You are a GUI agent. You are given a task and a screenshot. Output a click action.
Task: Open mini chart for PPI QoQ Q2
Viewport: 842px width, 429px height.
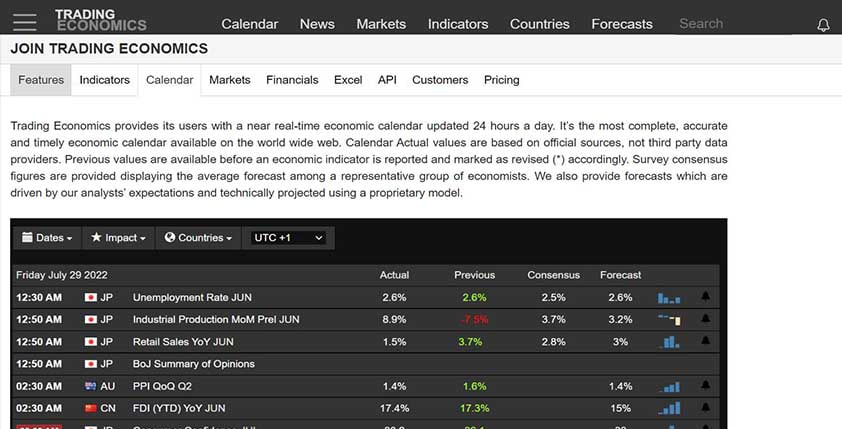pos(669,387)
